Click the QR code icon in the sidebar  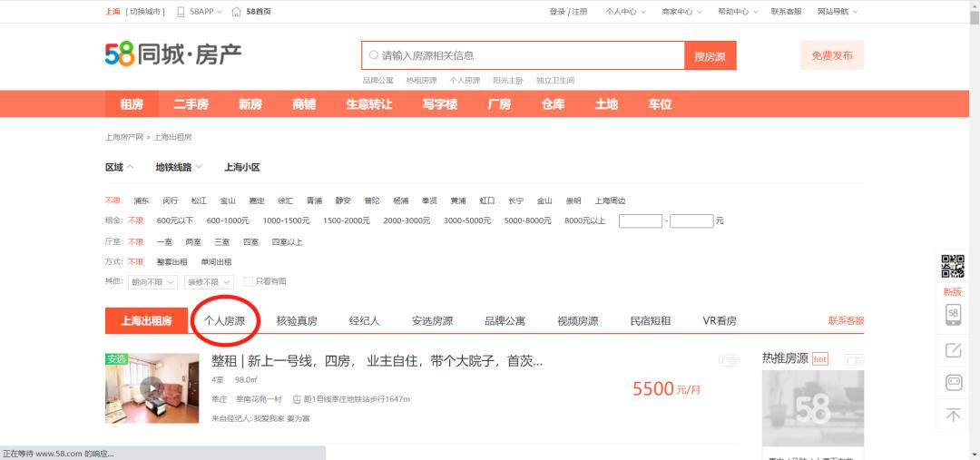tap(953, 266)
